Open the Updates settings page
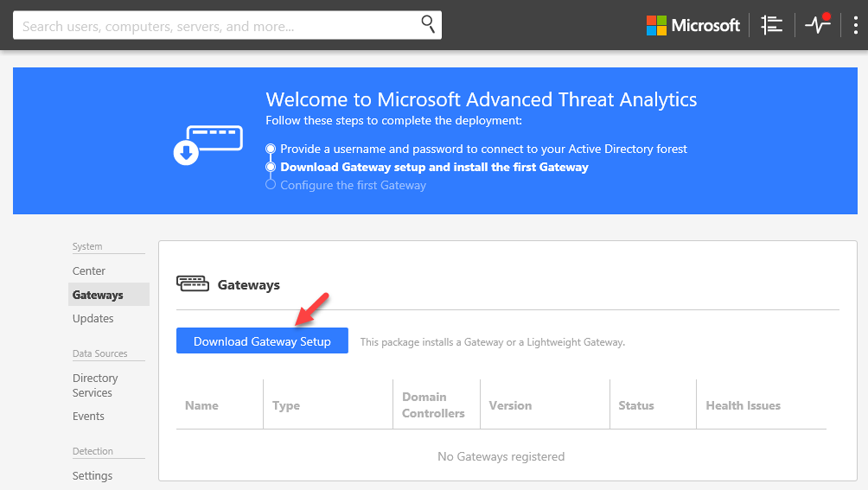 (93, 318)
